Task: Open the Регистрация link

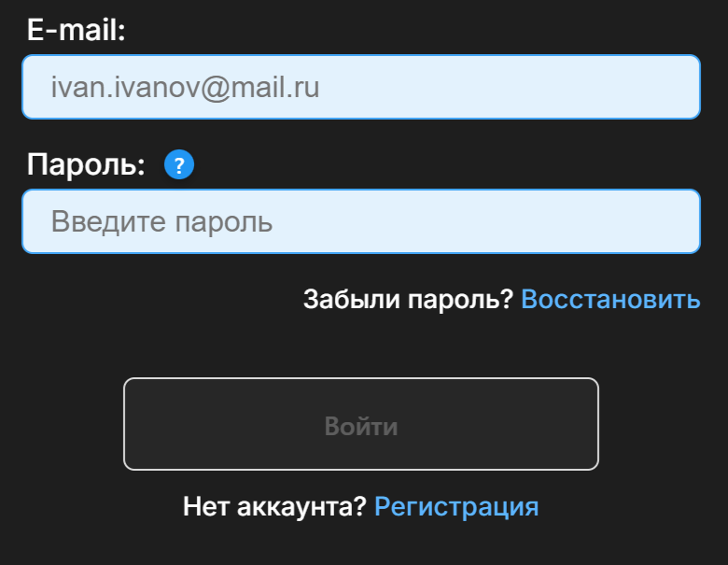Action: click(x=455, y=507)
